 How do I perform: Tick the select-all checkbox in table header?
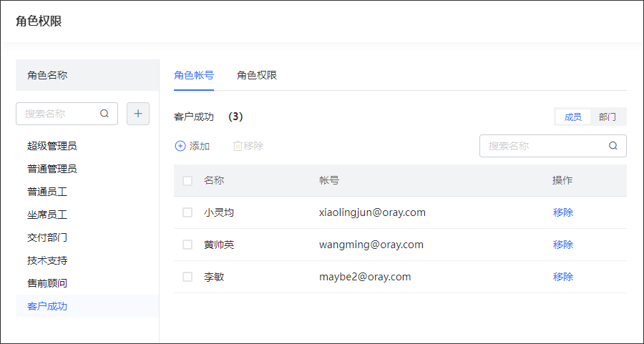click(187, 181)
